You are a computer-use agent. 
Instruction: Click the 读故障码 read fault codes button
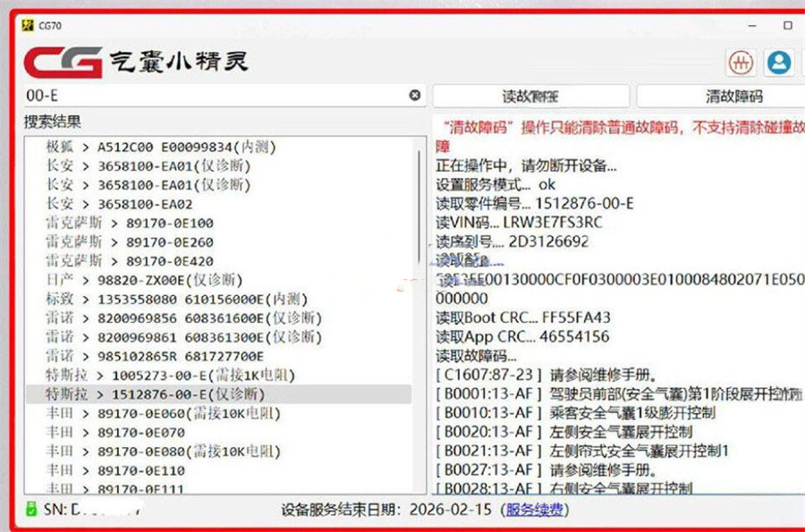530,96
